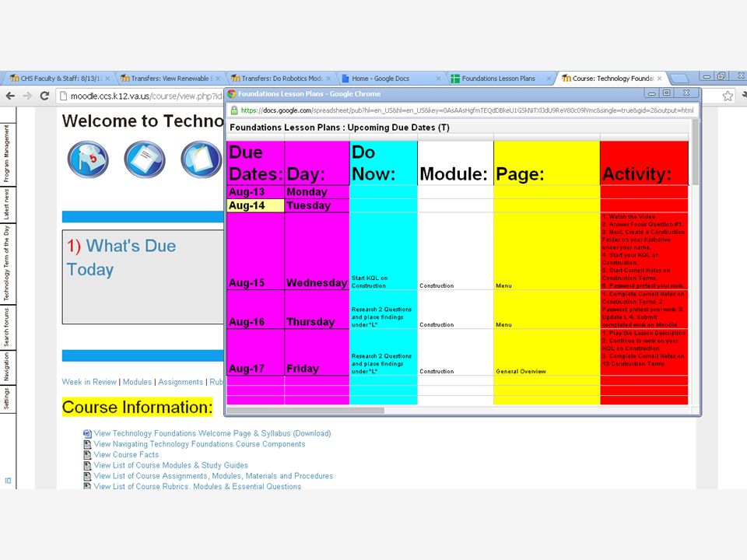Click the popup vertical scrollbar thumb
Screen dimensions: 747x560
[x=696, y=152]
